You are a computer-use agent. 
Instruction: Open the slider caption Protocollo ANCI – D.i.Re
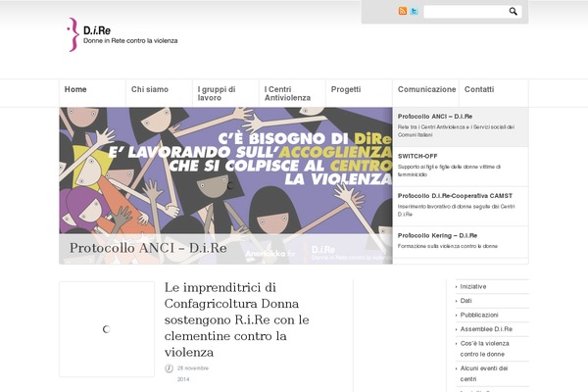[x=148, y=248]
